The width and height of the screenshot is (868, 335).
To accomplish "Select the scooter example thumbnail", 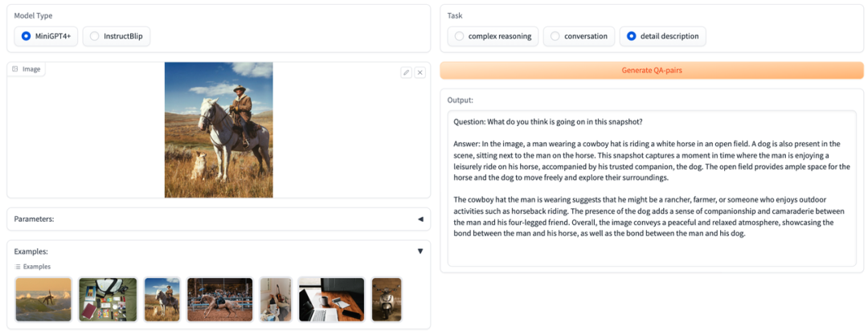I will [387, 300].
